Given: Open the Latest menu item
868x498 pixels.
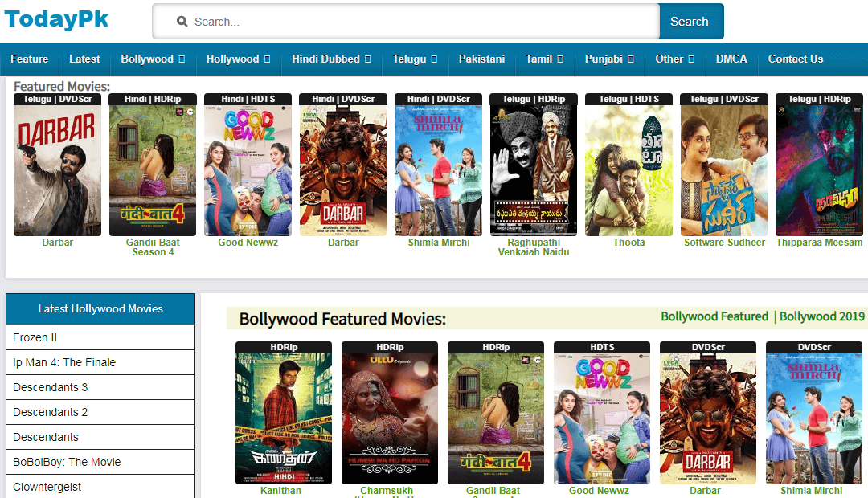Looking at the screenshot, I should pos(84,59).
